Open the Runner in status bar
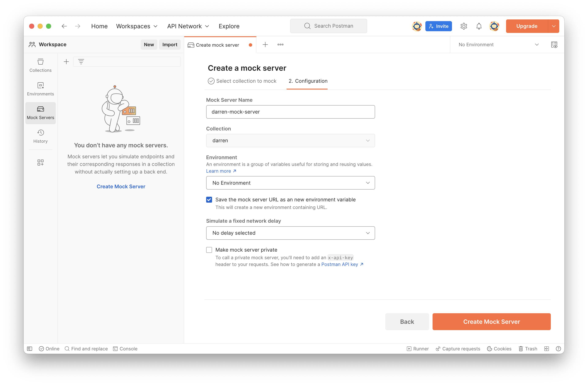Viewport: 588px width, 385px height. (418, 348)
